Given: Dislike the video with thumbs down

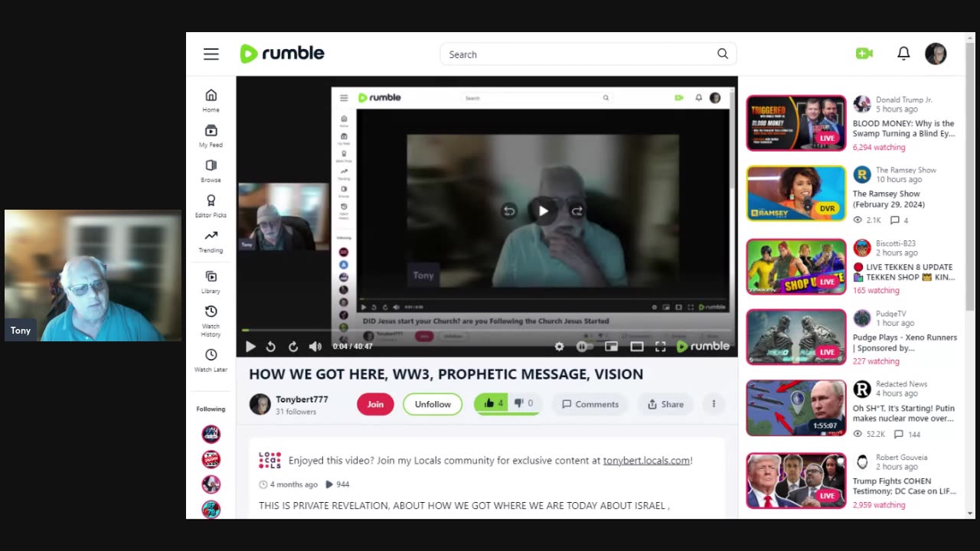Looking at the screenshot, I should pyautogui.click(x=524, y=403).
